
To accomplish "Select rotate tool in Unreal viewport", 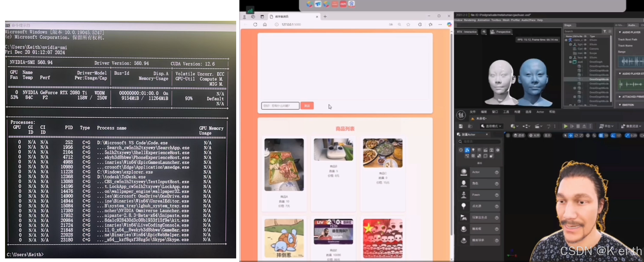I will point(576,135).
